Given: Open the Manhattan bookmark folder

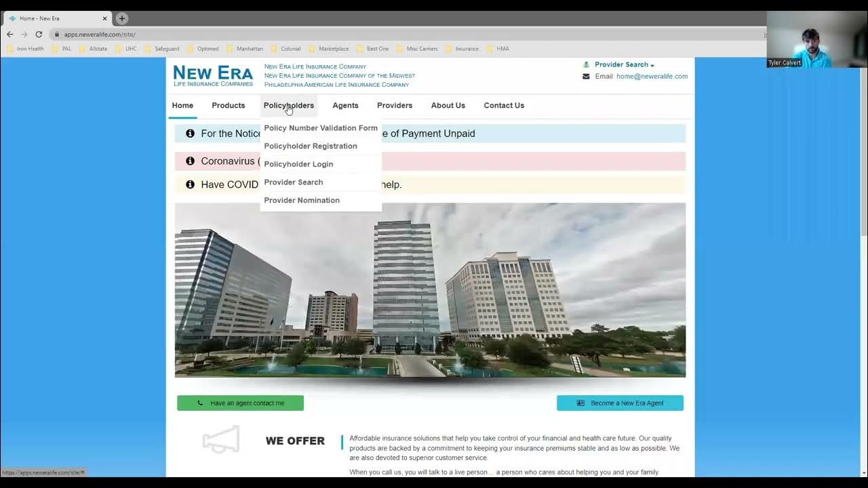Looking at the screenshot, I should [245, 49].
